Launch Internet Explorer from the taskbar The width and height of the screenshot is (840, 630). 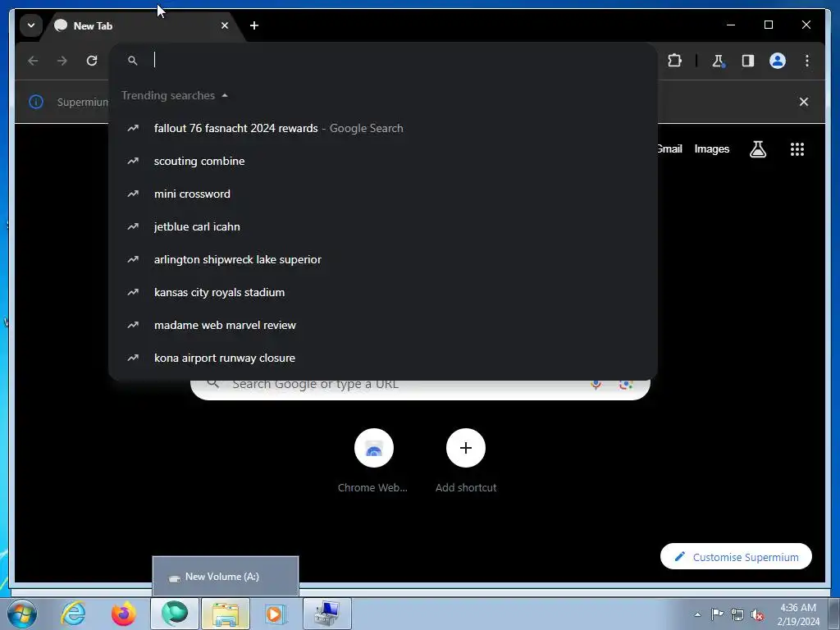tap(73, 614)
